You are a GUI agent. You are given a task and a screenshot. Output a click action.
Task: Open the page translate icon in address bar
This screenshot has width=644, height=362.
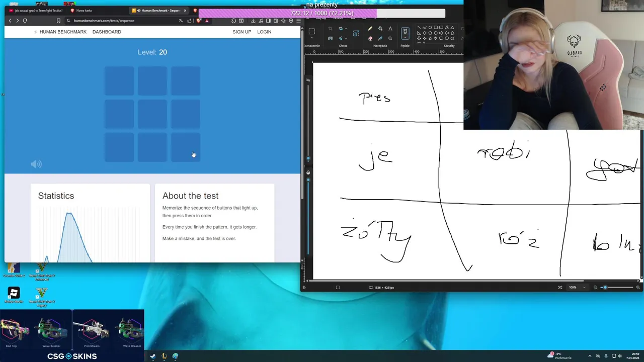(x=181, y=21)
